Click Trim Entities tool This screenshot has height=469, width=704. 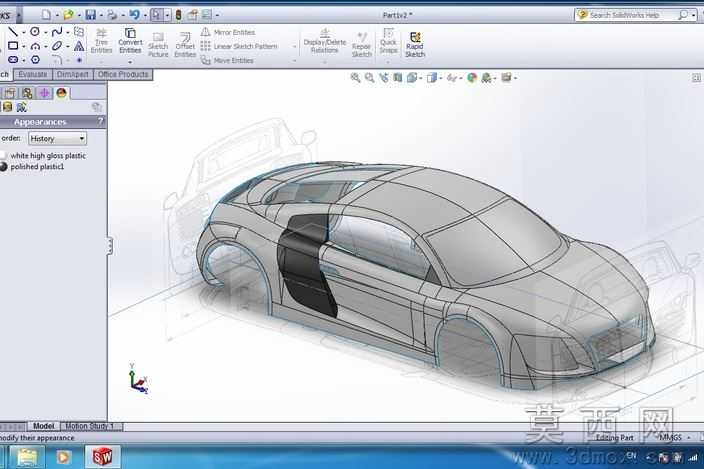point(101,40)
